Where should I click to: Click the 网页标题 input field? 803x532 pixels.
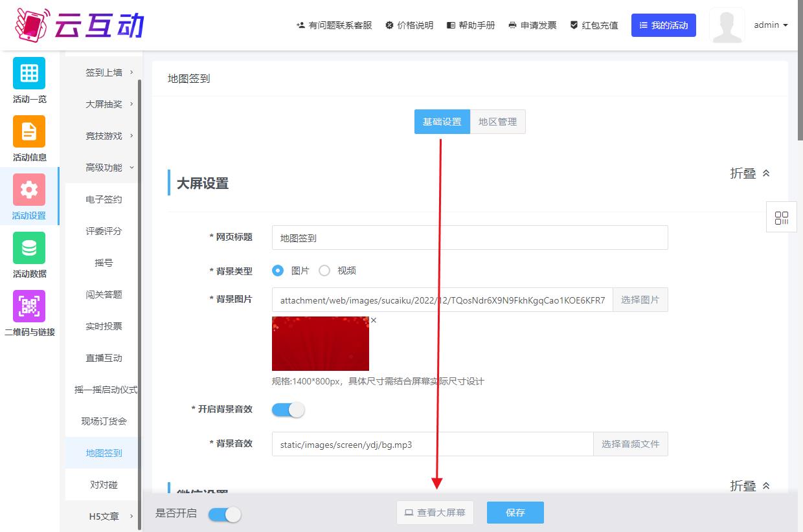click(469, 238)
